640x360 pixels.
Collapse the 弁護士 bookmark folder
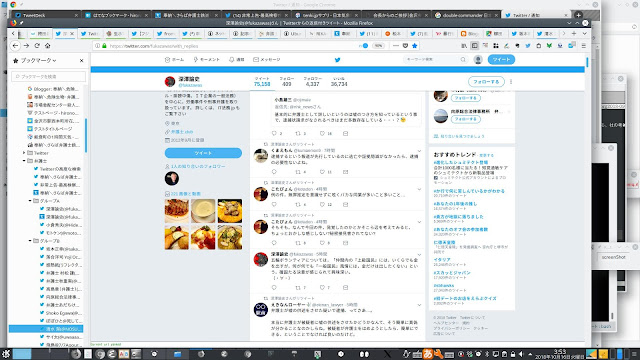point(24,161)
